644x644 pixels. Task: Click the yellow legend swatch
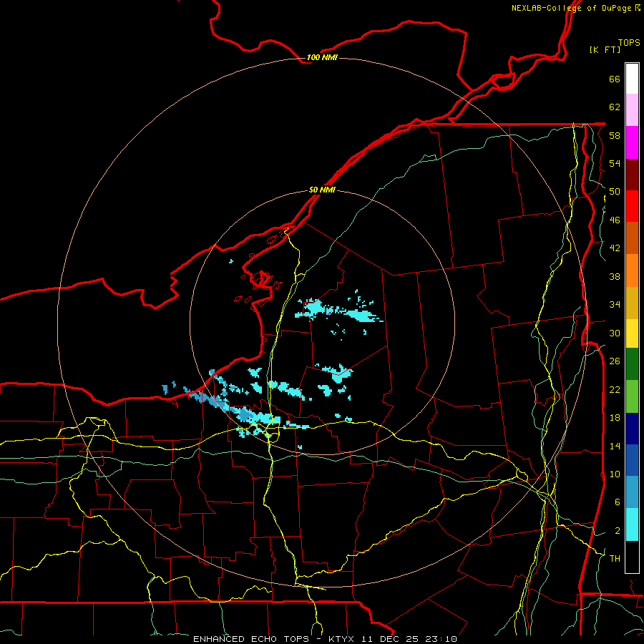pos(632,333)
